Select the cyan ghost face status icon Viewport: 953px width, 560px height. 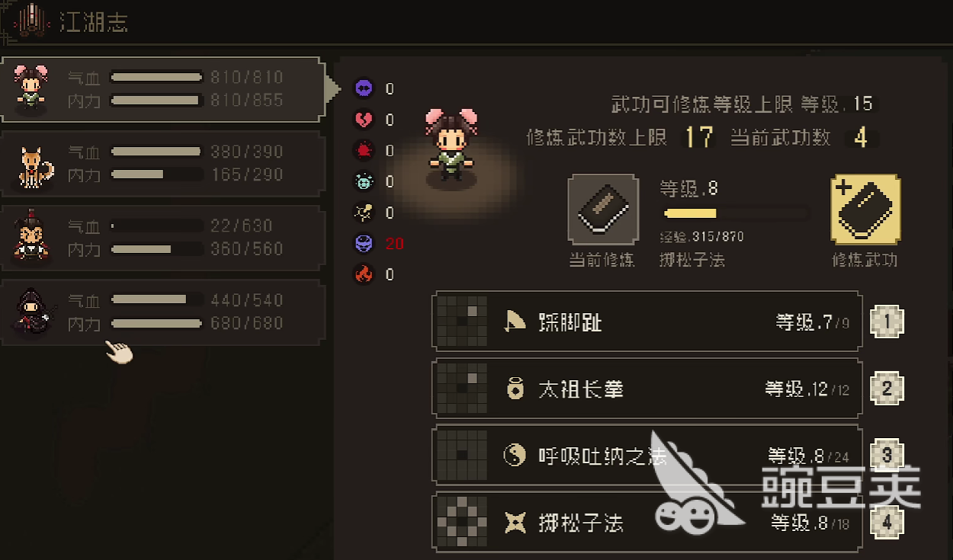click(364, 181)
